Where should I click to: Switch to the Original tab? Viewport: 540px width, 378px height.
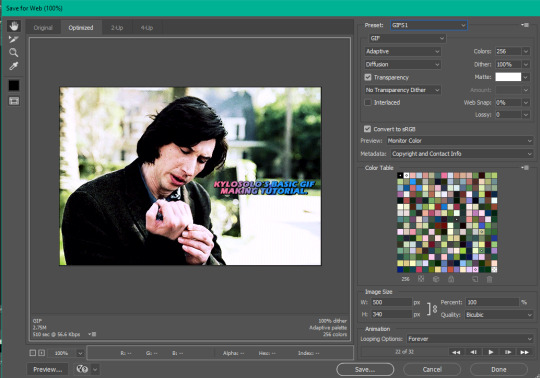[43, 28]
